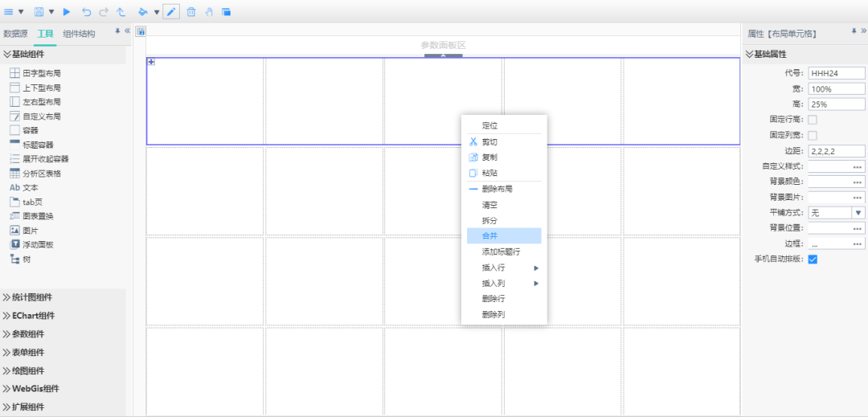Switch to the 数据源 tab
This screenshot has width=868, height=417.
pyautogui.click(x=16, y=34)
